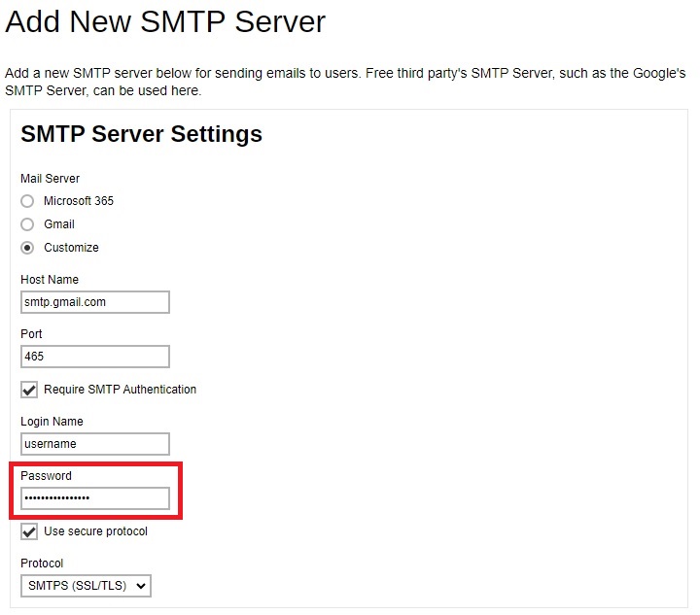Click the Gmail label text

coord(59,224)
